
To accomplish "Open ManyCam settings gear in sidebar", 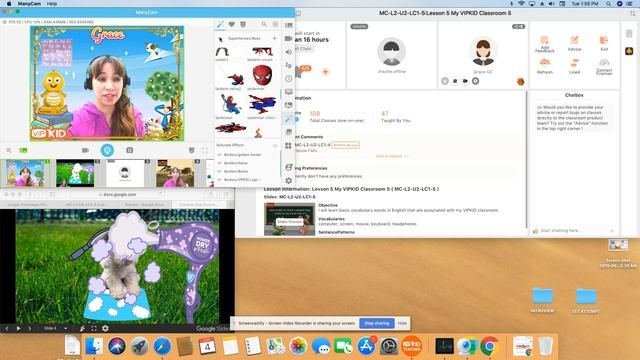I will coord(288,180).
